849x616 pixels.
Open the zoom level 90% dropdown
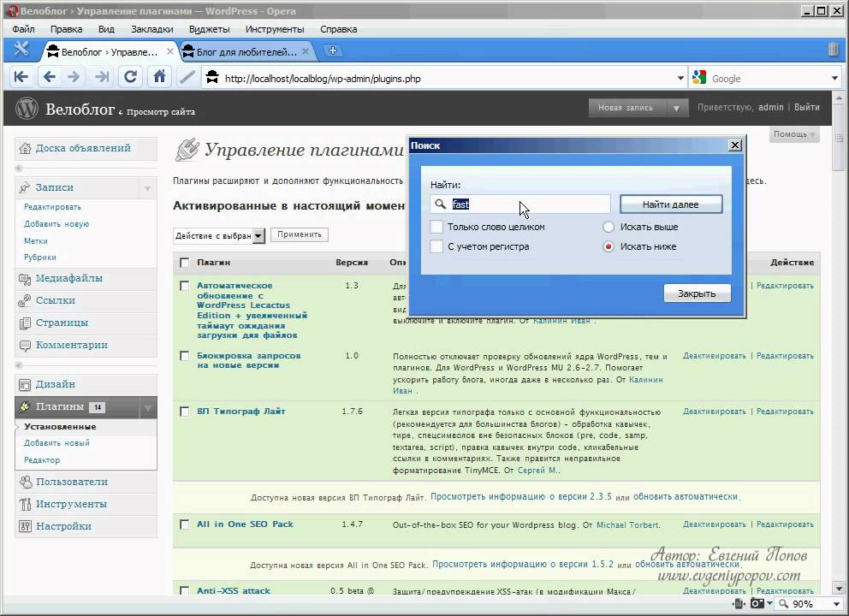[835, 603]
